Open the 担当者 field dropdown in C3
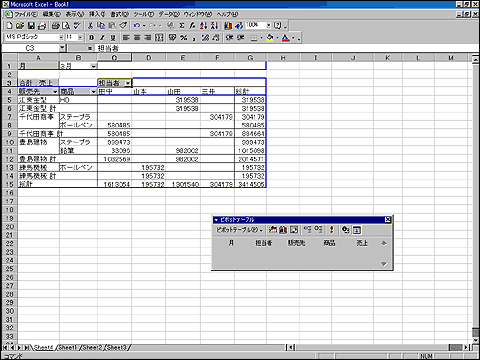 (128, 83)
